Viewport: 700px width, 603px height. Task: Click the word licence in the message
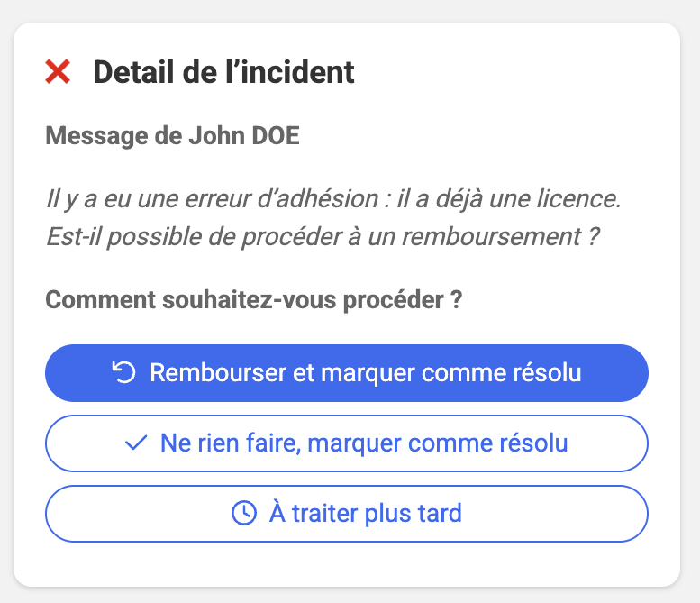coord(583,199)
